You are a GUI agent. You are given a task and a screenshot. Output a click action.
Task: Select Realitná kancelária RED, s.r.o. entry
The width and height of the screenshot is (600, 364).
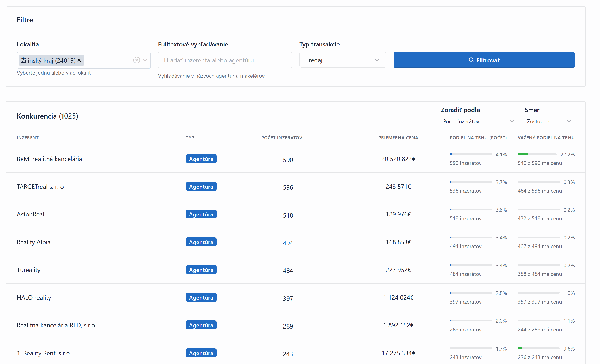pos(56,325)
